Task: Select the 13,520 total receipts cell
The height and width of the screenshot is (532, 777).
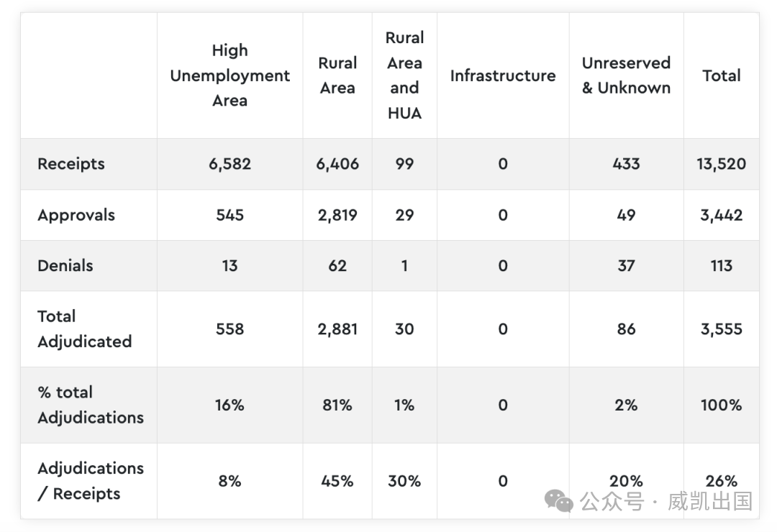Action: pos(721,164)
